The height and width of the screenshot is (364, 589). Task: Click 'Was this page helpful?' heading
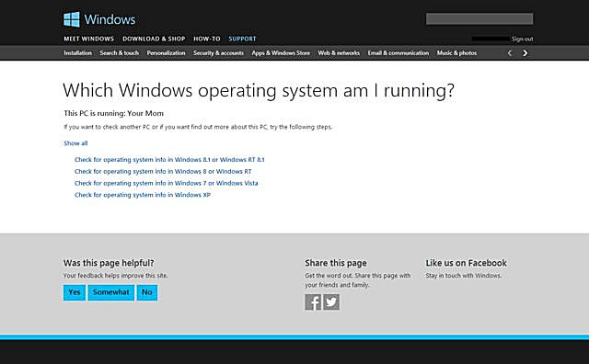(109, 263)
